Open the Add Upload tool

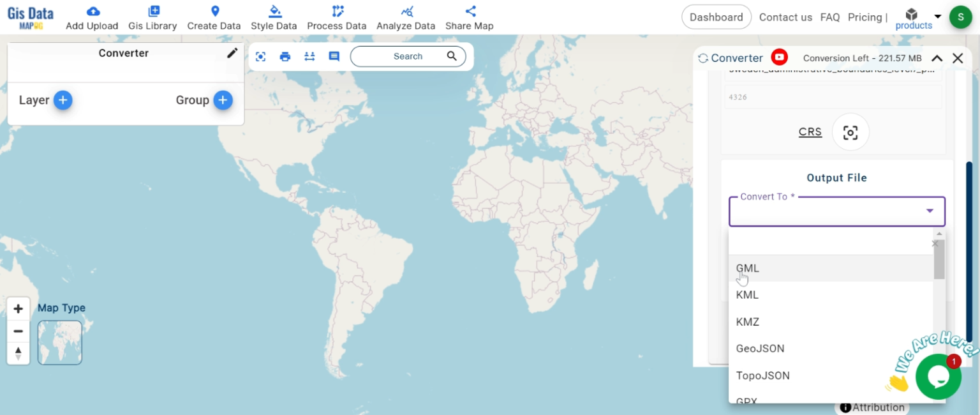91,17
